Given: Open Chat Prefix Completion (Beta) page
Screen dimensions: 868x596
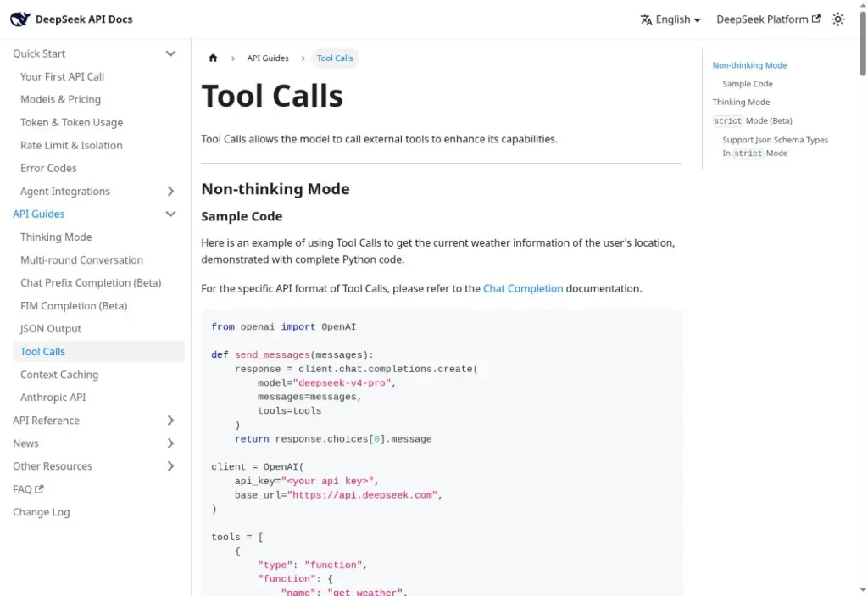Looking at the screenshot, I should pyautogui.click(x=91, y=282).
